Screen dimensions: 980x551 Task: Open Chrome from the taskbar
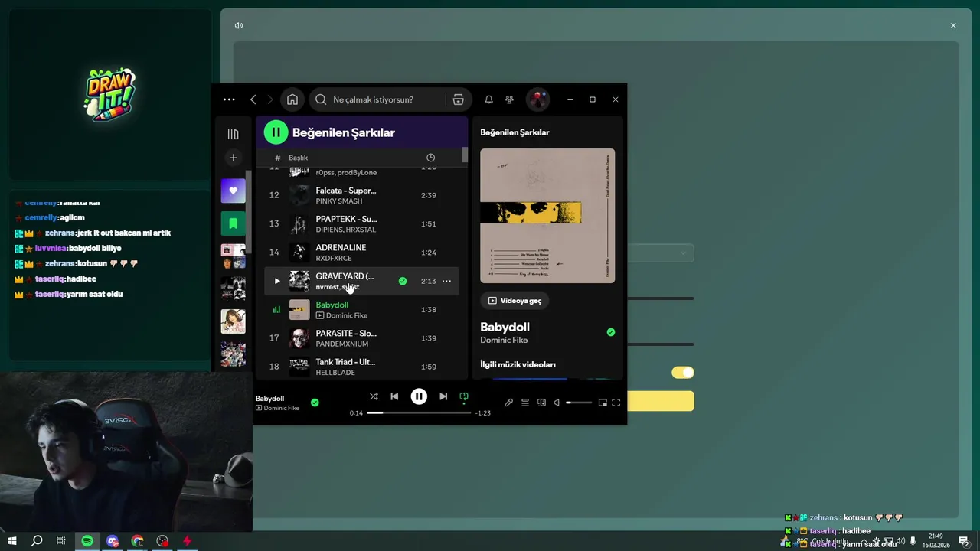(x=138, y=541)
